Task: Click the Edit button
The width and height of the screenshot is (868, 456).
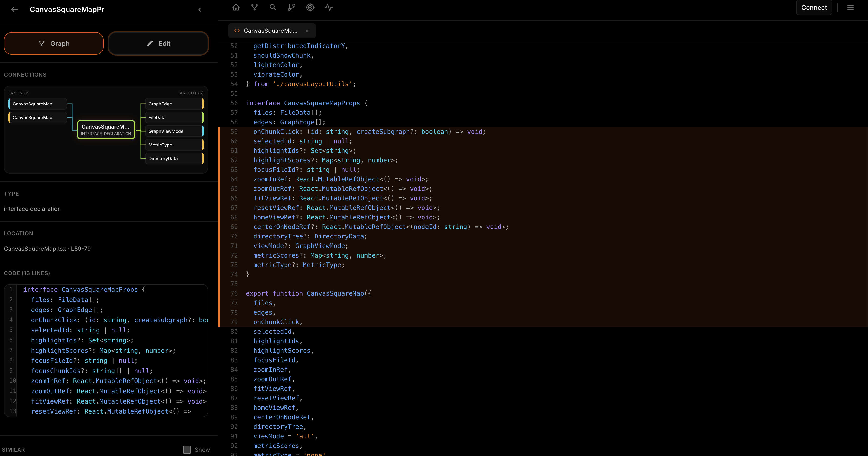Action: (158, 43)
